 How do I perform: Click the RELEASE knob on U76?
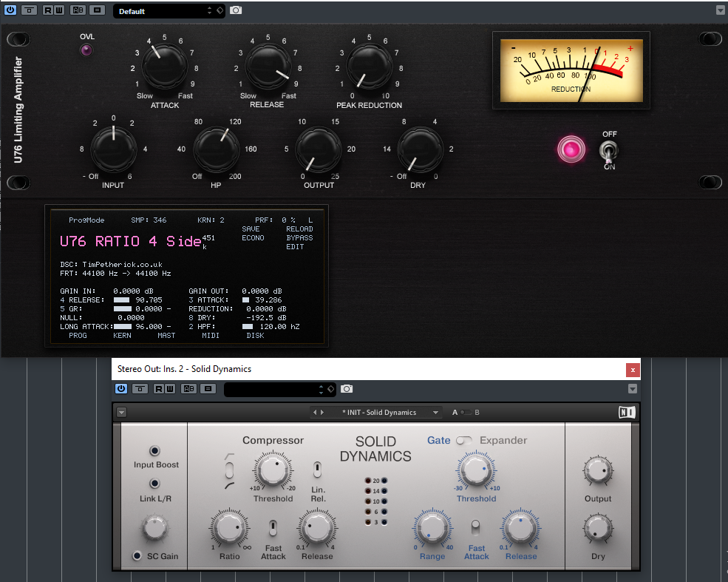pyautogui.click(x=268, y=66)
